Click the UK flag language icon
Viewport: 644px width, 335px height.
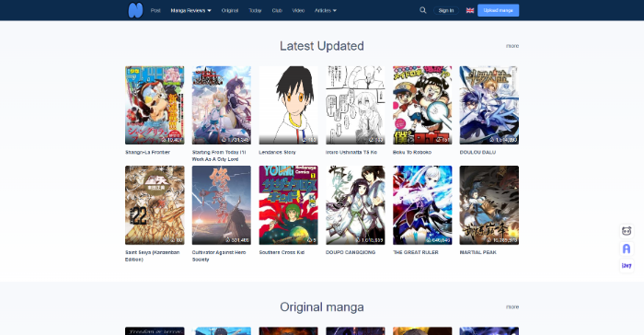[x=470, y=10]
